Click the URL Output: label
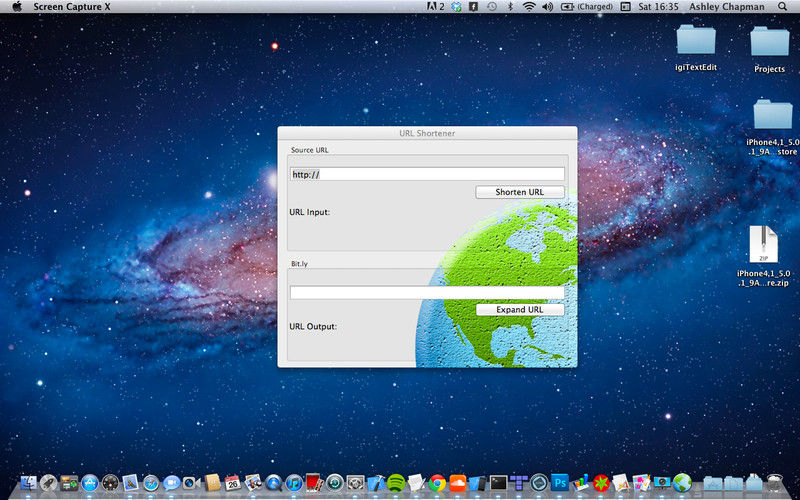Image resolution: width=800 pixels, height=500 pixels. [313, 326]
